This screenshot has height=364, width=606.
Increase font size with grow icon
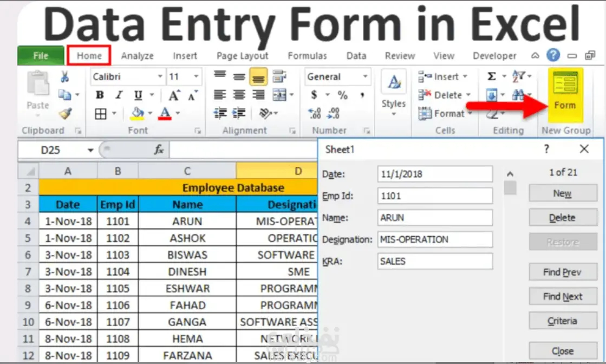[x=174, y=95]
